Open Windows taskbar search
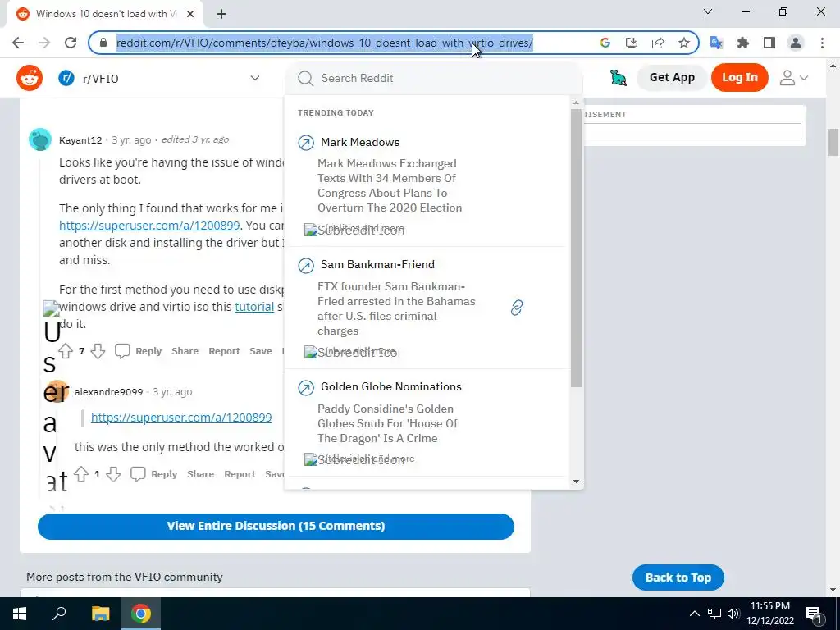 pyautogui.click(x=59, y=614)
